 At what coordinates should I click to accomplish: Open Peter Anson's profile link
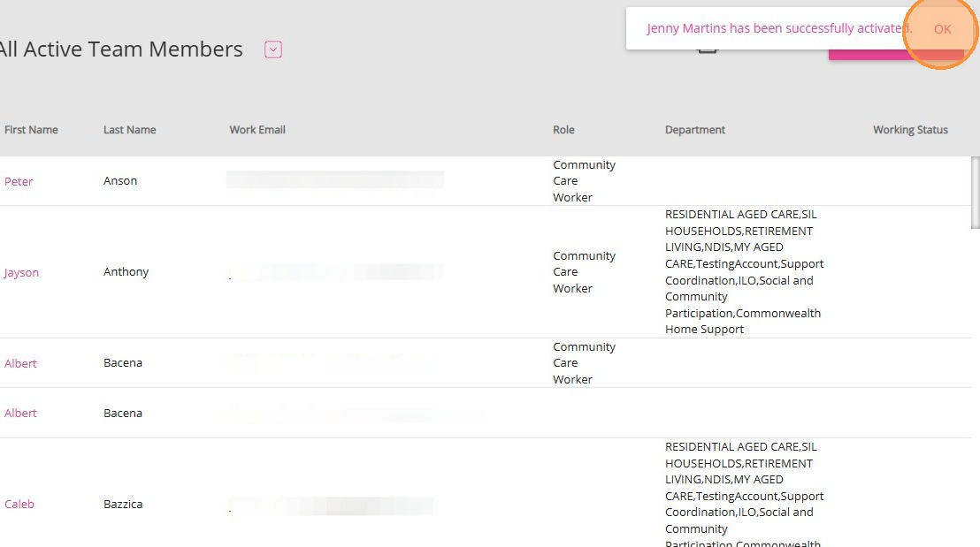(18, 181)
